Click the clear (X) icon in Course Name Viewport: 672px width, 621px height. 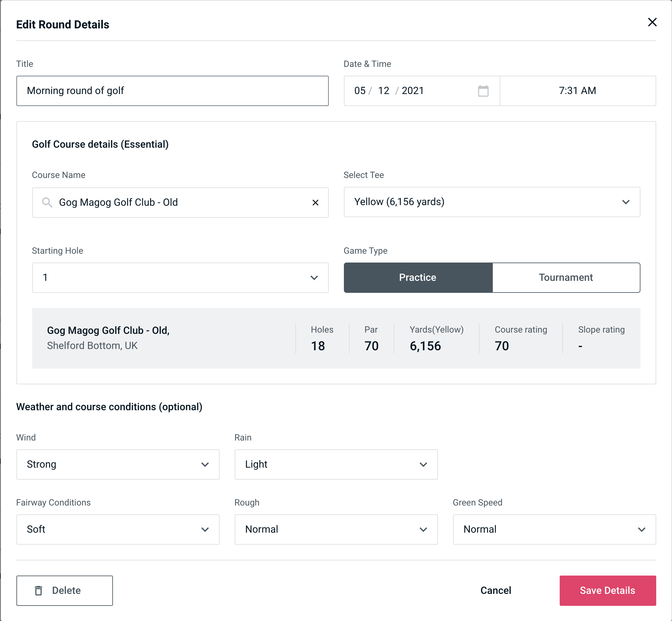pos(315,203)
